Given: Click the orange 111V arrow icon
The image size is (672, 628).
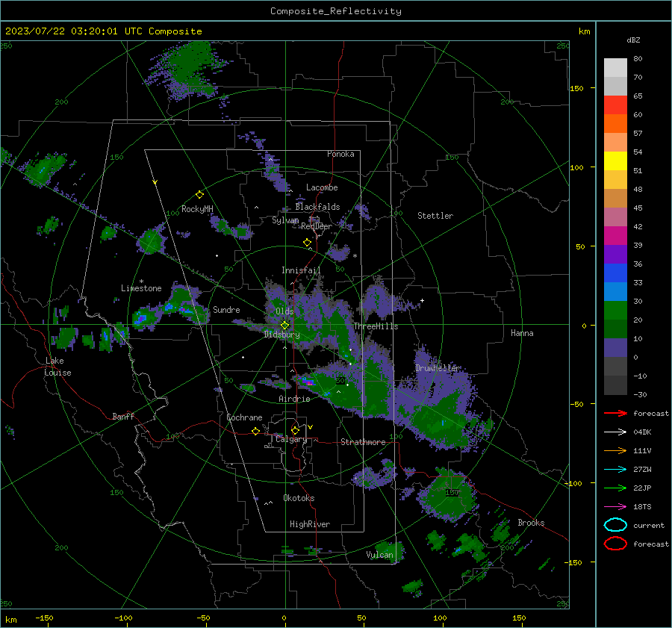Looking at the screenshot, I should pyautogui.click(x=615, y=450).
